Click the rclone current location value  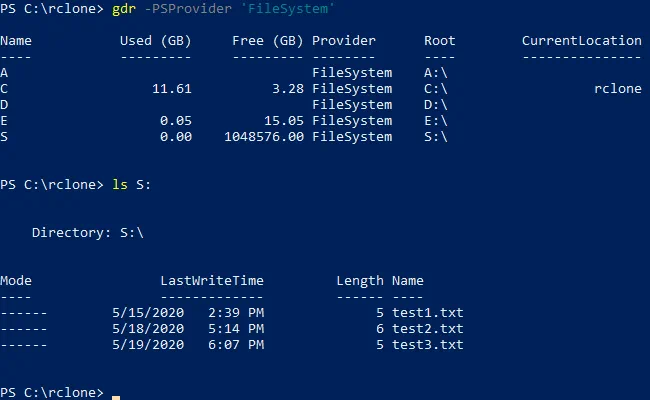click(617, 89)
